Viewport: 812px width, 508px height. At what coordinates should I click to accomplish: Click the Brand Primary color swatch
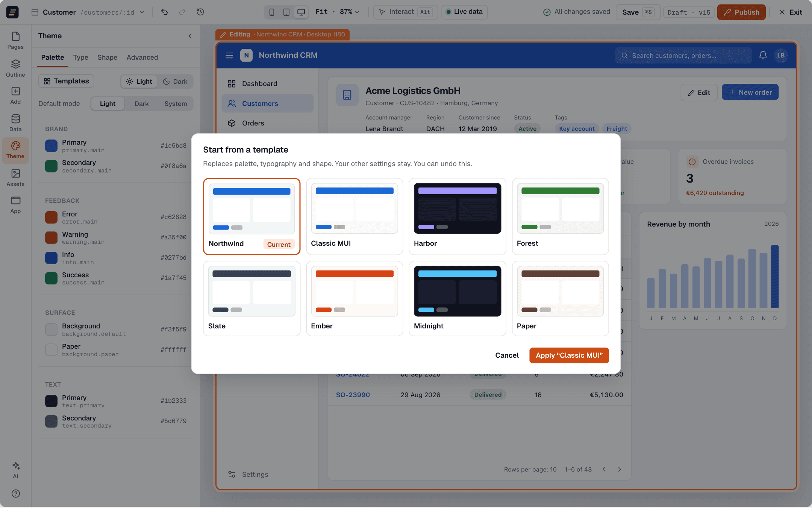[51, 146]
